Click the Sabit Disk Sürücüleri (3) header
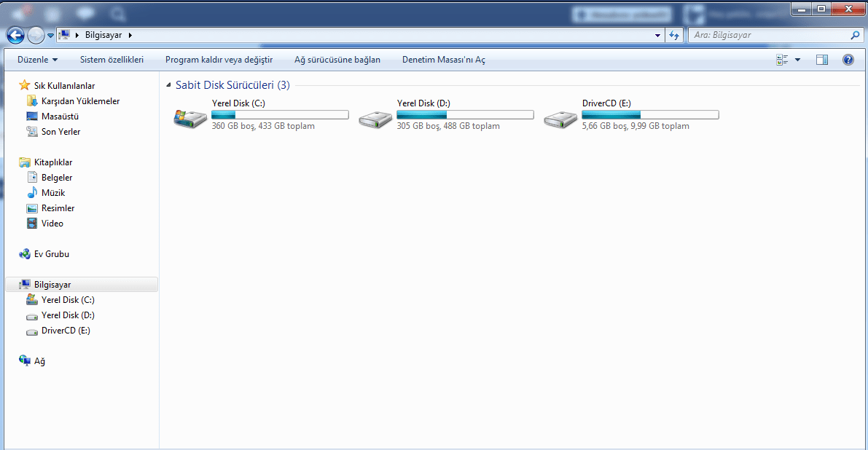The height and width of the screenshot is (450, 868). (x=232, y=85)
